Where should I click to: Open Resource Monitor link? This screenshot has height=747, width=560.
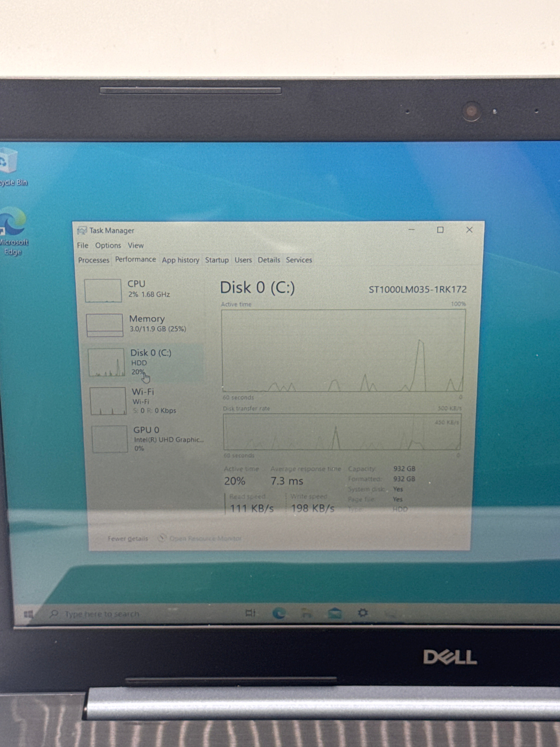coord(205,538)
